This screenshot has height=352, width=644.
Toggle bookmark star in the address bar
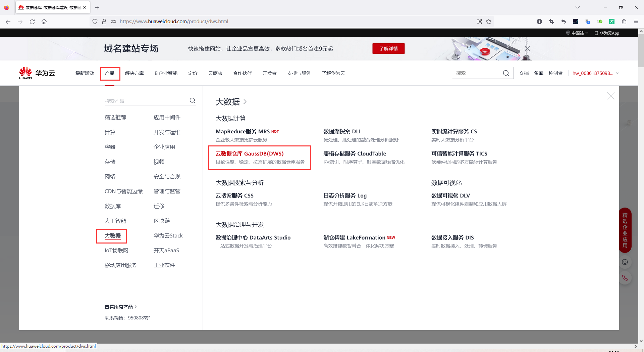pos(489,21)
